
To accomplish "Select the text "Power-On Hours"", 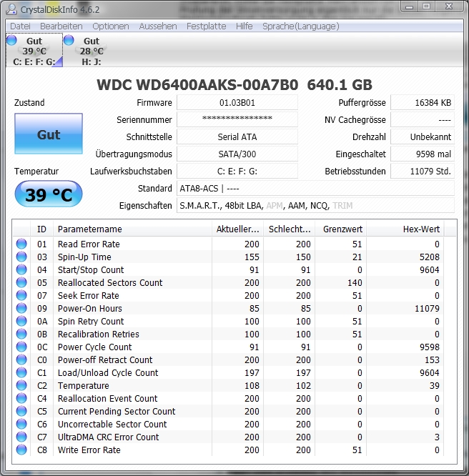I will click(x=90, y=309).
